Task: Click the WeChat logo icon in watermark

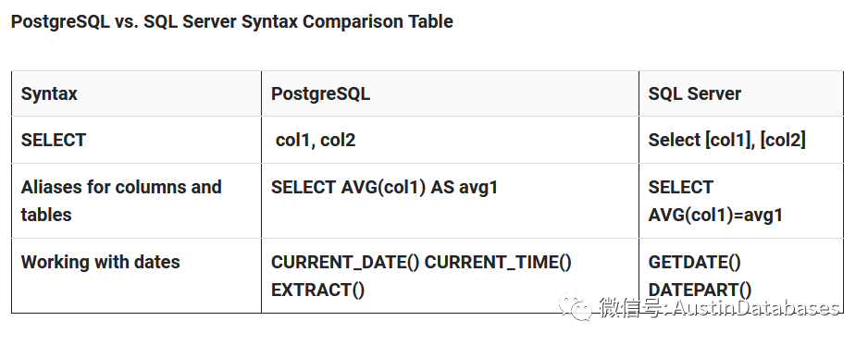Action: [576, 306]
